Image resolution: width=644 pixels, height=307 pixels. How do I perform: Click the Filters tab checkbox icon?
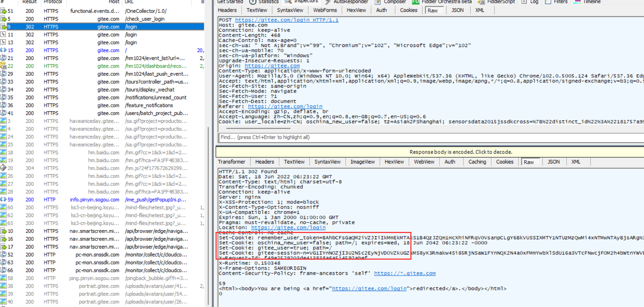click(548, 2)
